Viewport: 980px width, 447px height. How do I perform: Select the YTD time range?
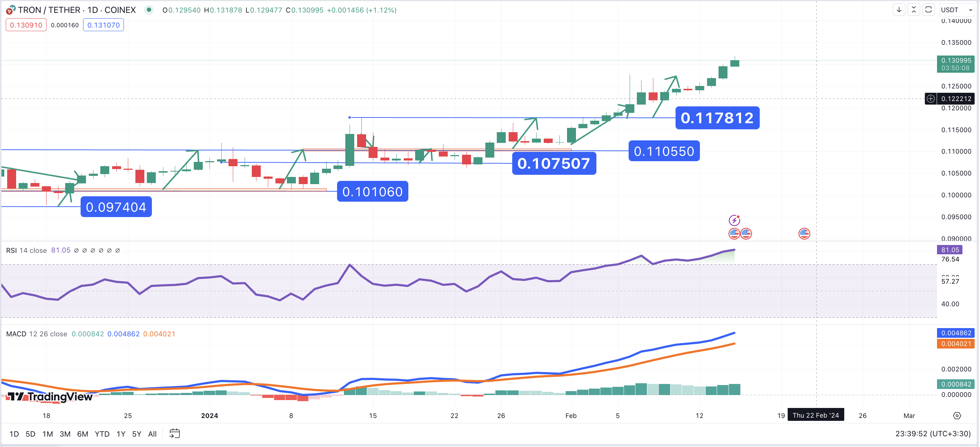[x=102, y=434]
